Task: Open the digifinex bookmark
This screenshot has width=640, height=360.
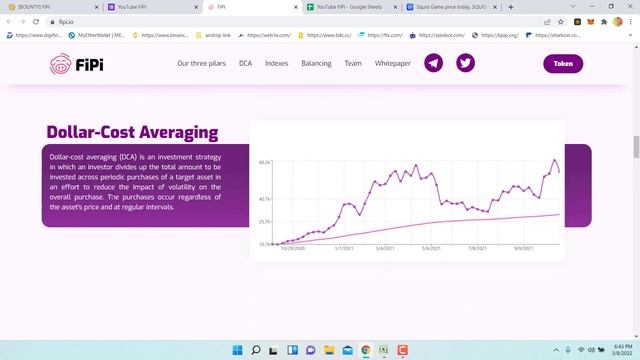Action: click(x=34, y=36)
